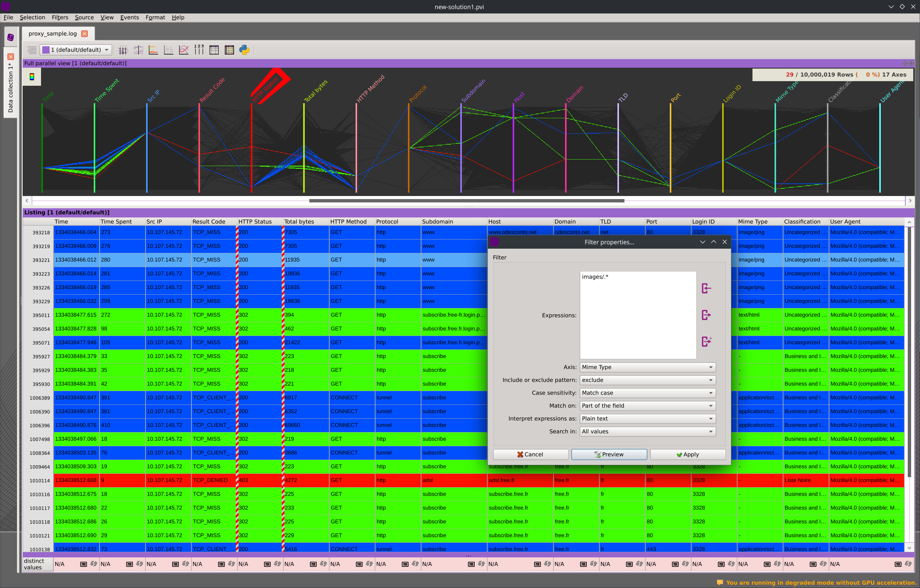The image size is (920, 588).
Task: Open the color-coded listing table icon
Action: click(x=229, y=50)
